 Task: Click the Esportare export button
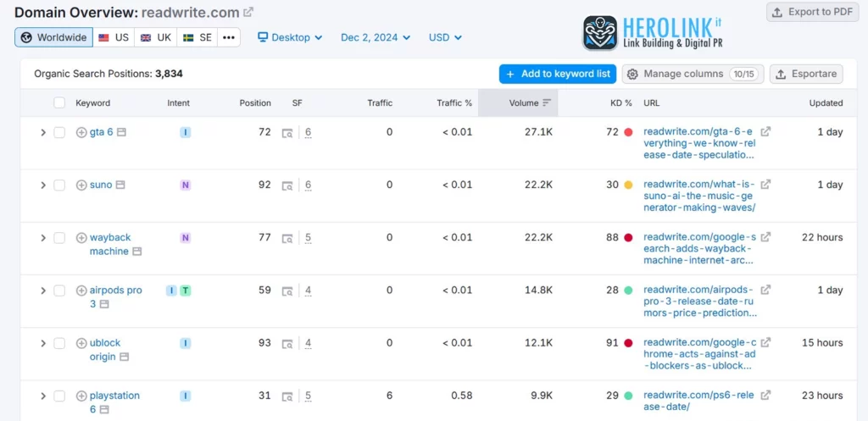pyautogui.click(x=806, y=74)
